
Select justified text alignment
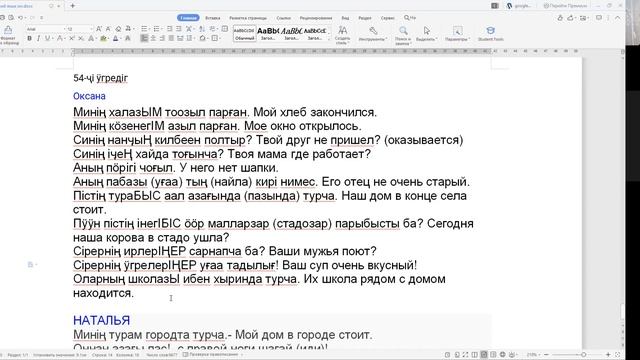point(171,38)
